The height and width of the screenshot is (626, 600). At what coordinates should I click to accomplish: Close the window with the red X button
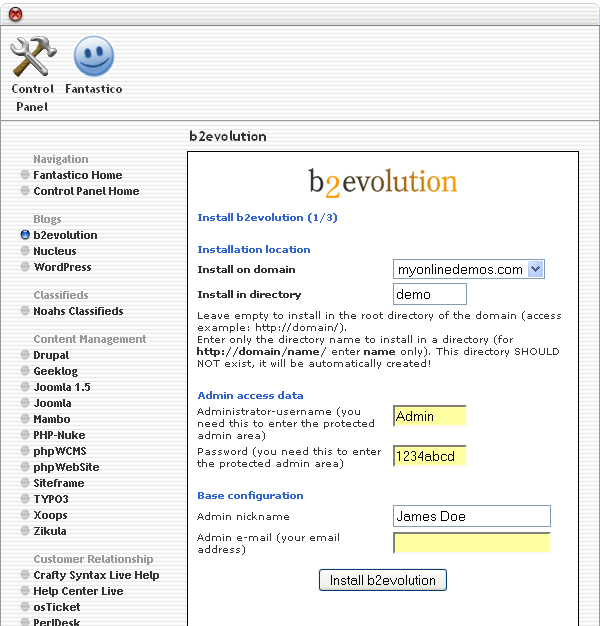[x=15, y=14]
